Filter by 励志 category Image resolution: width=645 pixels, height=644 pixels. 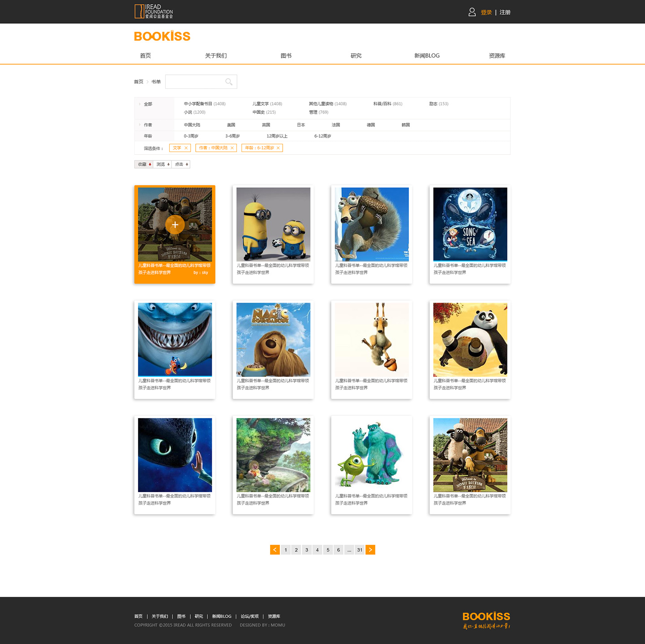coord(439,104)
